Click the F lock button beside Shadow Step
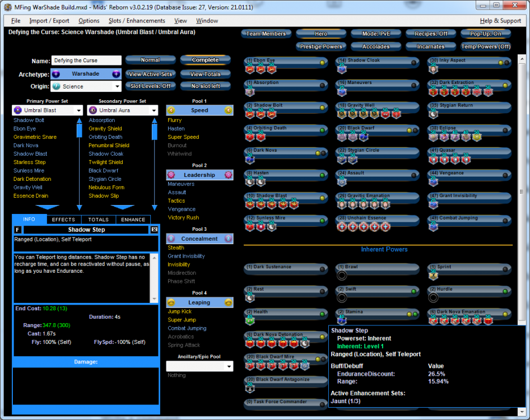This screenshot has width=530, height=420. coord(17,230)
